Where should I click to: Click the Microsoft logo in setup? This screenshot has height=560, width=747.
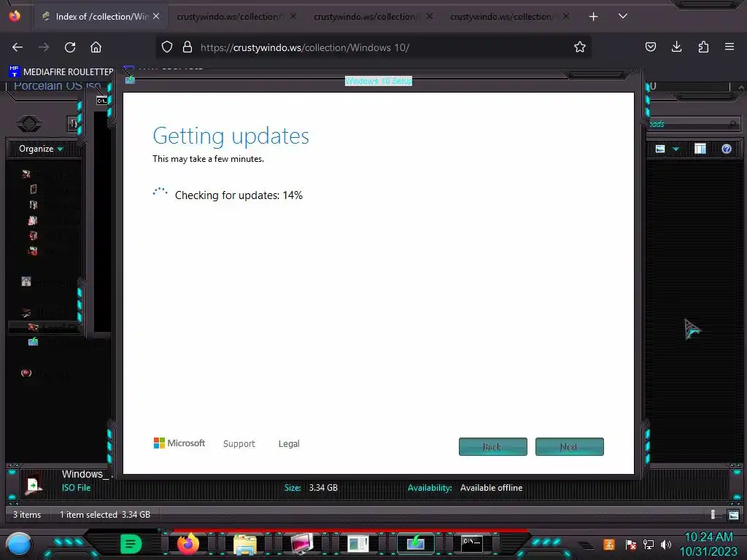click(179, 443)
